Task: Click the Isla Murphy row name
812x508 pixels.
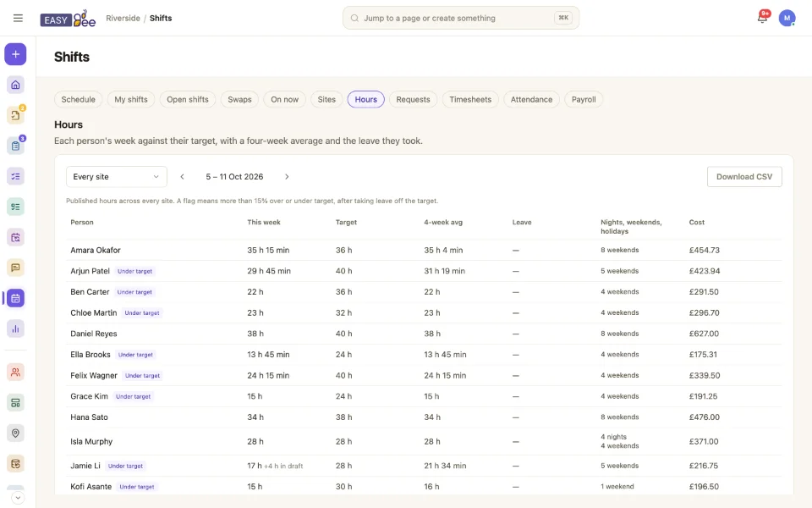Action: 91,442
